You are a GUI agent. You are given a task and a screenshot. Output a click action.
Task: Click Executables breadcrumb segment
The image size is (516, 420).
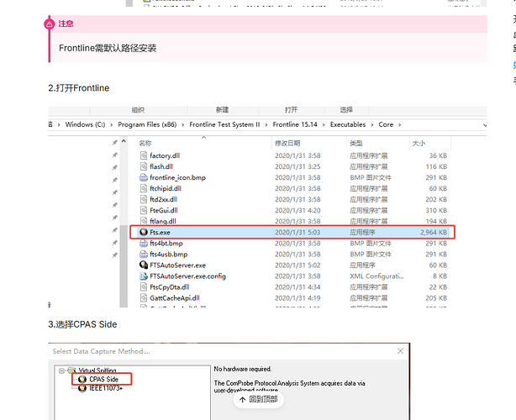pyautogui.click(x=348, y=124)
